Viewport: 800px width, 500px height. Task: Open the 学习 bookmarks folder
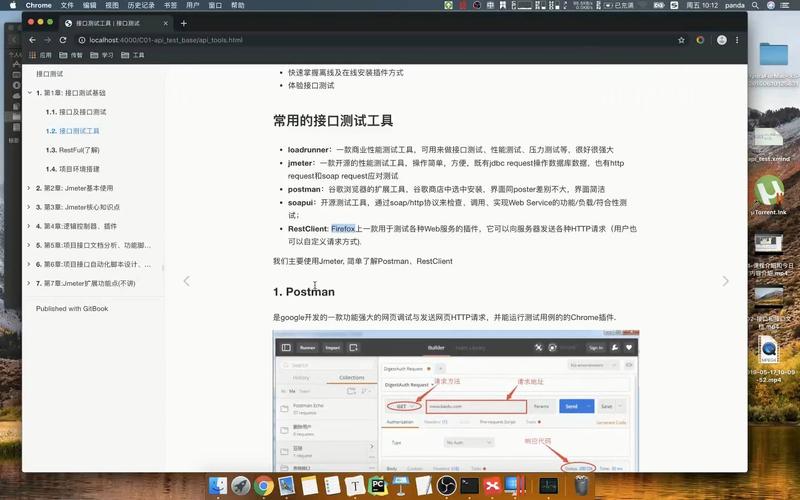pos(102,55)
